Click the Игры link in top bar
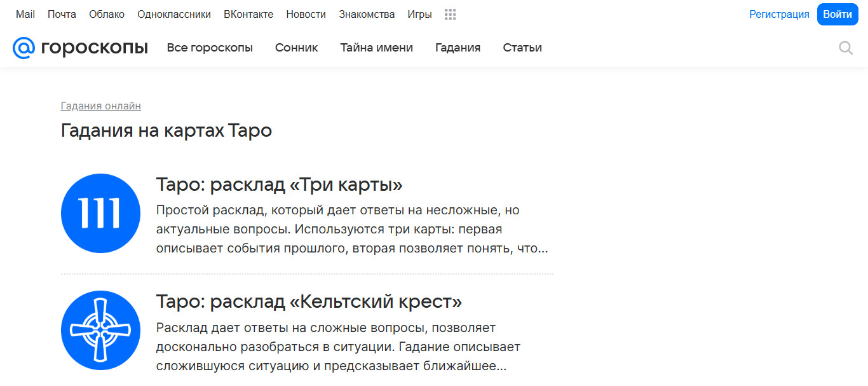Viewport: 868px width, 386px height. (419, 14)
